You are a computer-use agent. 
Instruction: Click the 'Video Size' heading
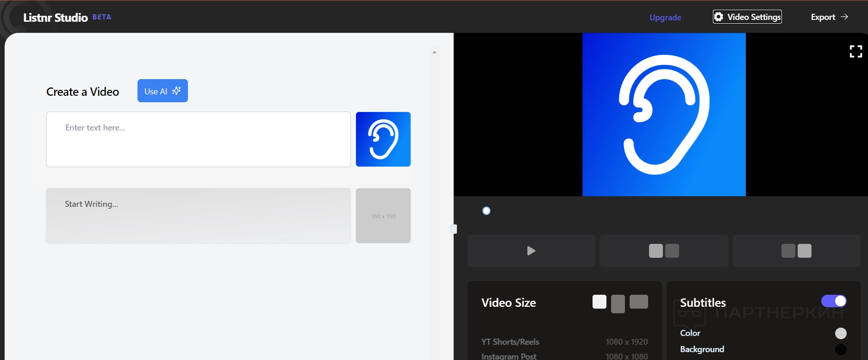tap(509, 303)
